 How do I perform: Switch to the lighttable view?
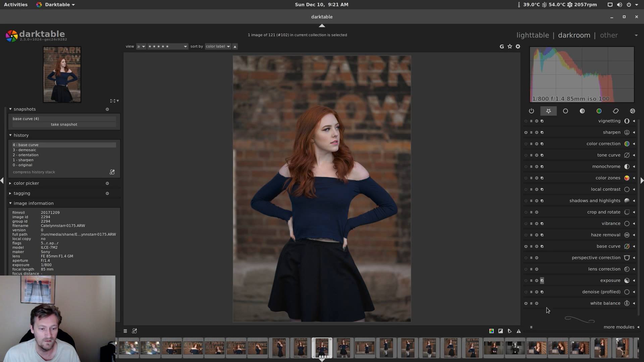point(533,35)
